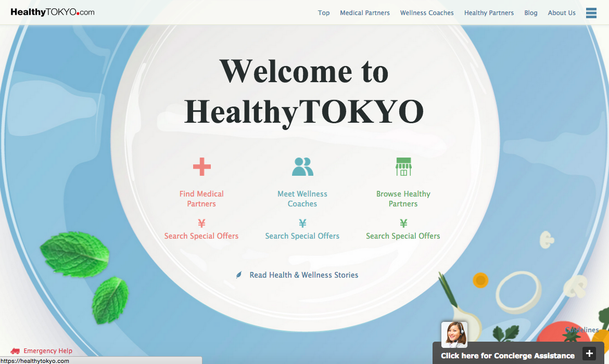Click the ambulance icon at bottom left
Viewport: 609px width, 364px height.
click(15, 351)
